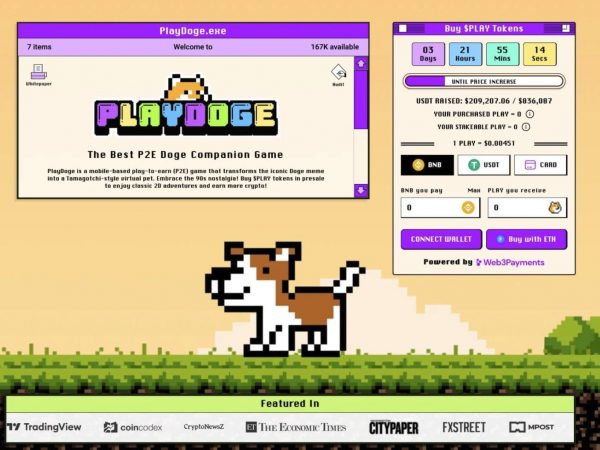Click the 14 Secs countdown box
The height and width of the screenshot is (450, 600).
coord(540,54)
